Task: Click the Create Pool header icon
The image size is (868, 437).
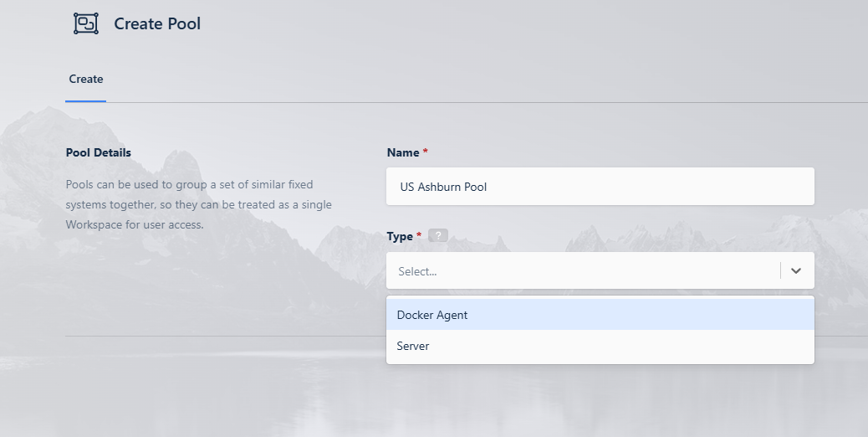Action: point(86,23)
